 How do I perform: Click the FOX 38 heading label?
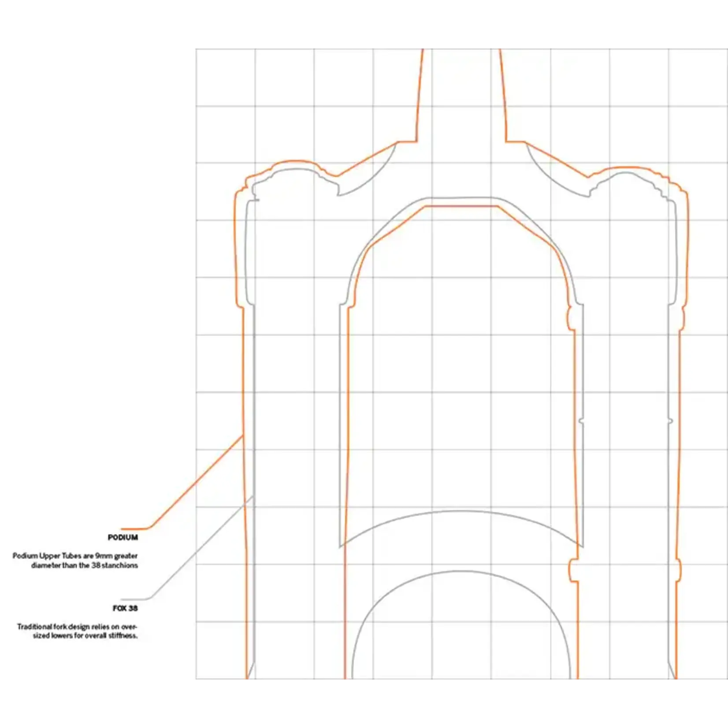125,608
